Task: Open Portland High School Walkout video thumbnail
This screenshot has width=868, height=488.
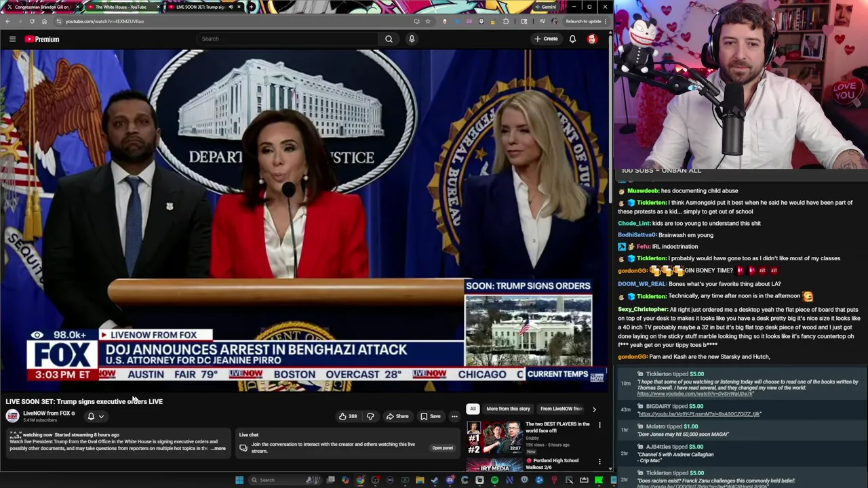Action: [494, 465]
